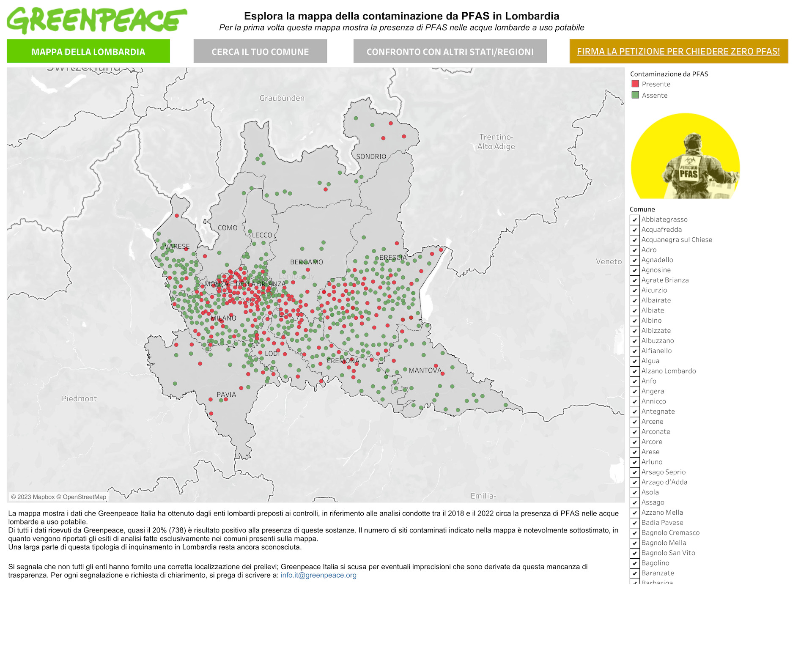Image resolution: width=812 pixels, height=664 pixels.
Task: Click the info.it@greenpeace.org email link
Action: (x=318, y=575)
